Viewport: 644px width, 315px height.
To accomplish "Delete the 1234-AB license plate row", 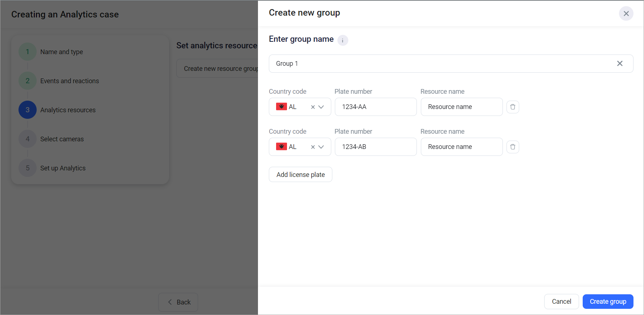I will pos(512,147).
